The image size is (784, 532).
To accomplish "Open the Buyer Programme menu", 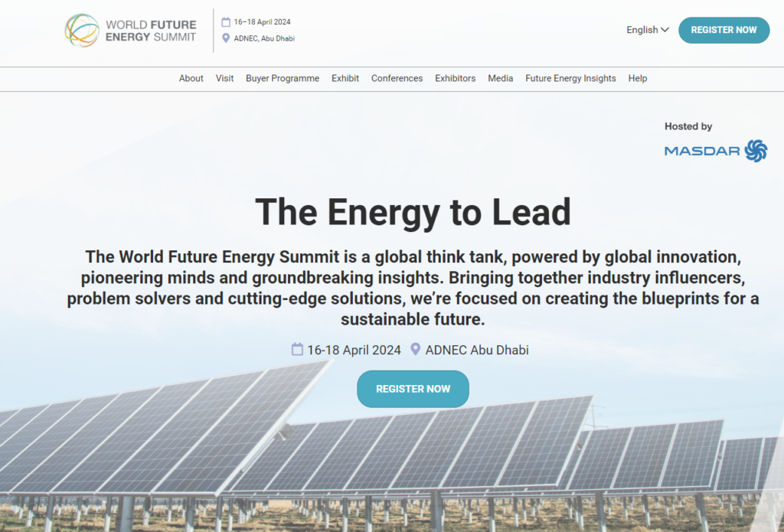I will (x=283, y=78).
